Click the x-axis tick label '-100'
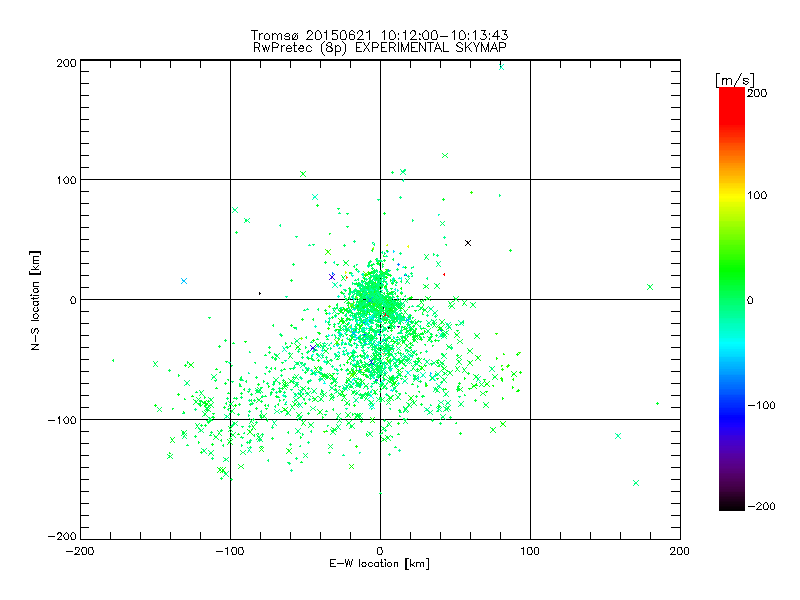Viewport: 800px width, 600px height. click(x=230, y=551)
